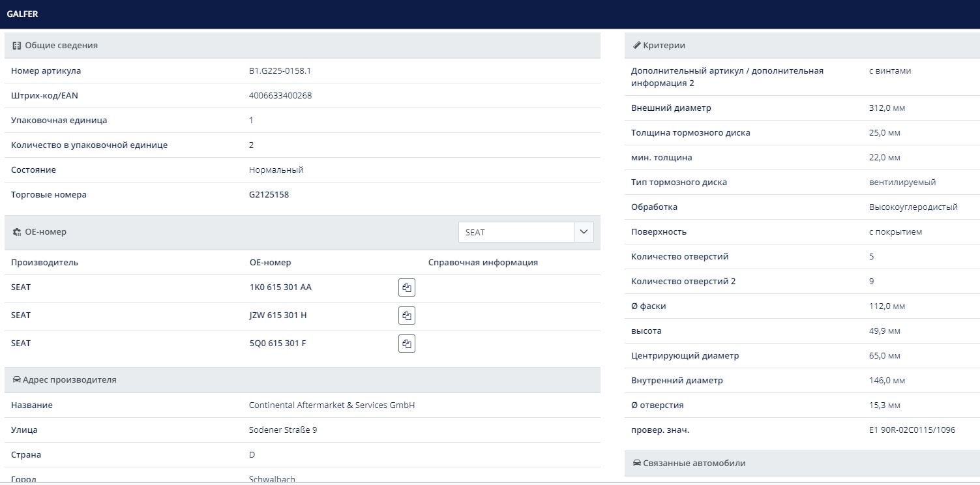The image size is (980, 485).
Task: Click the OE-номер section icon
Action: point(17,232)
